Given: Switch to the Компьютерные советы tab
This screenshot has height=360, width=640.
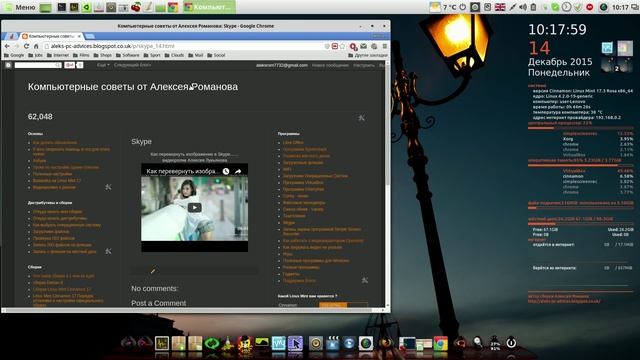Looking at the screenshot, I should [x=52, y=36].
